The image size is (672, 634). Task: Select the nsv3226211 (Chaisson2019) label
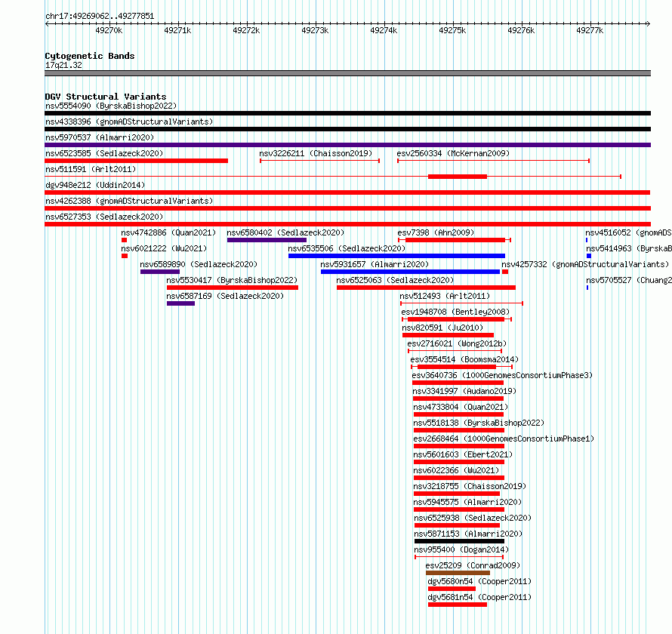click(316, 153)
